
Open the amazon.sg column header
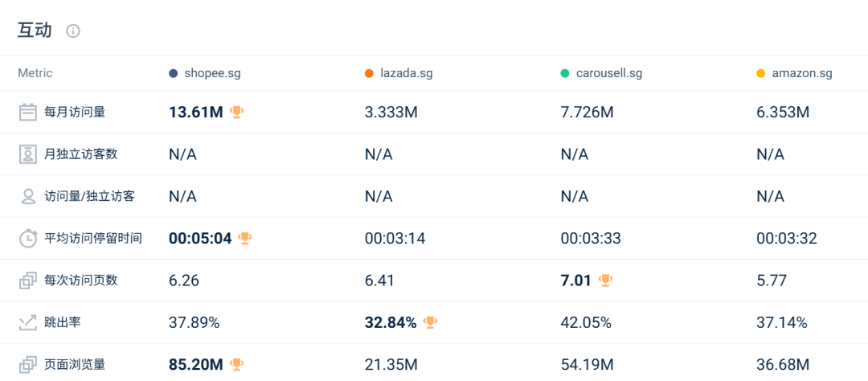(801, 73)
